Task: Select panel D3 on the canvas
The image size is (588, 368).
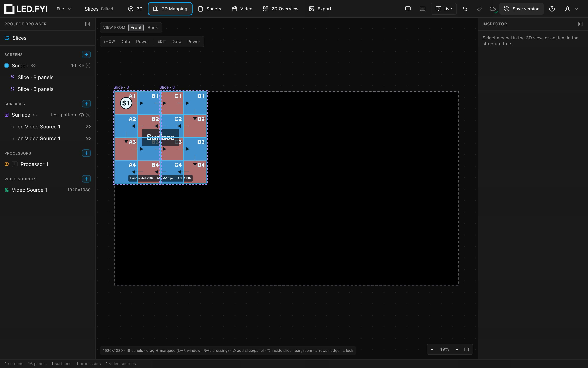Action: pos(195,149)
